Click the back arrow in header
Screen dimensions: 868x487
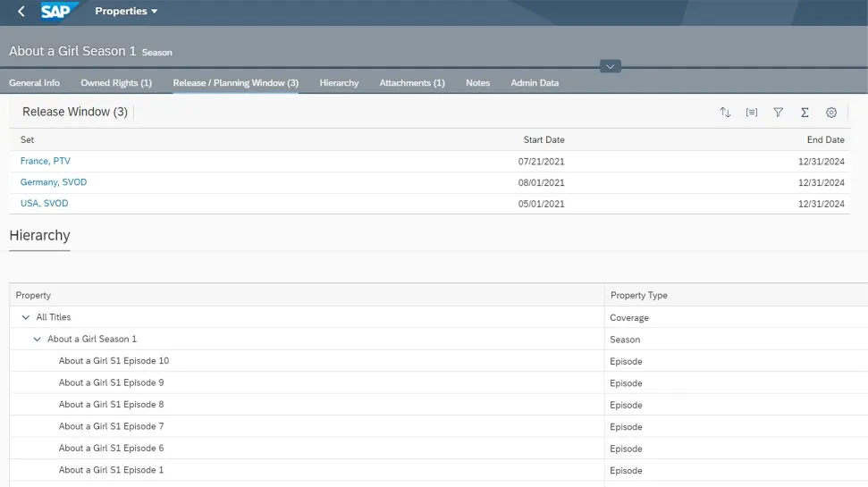(21, 12)
